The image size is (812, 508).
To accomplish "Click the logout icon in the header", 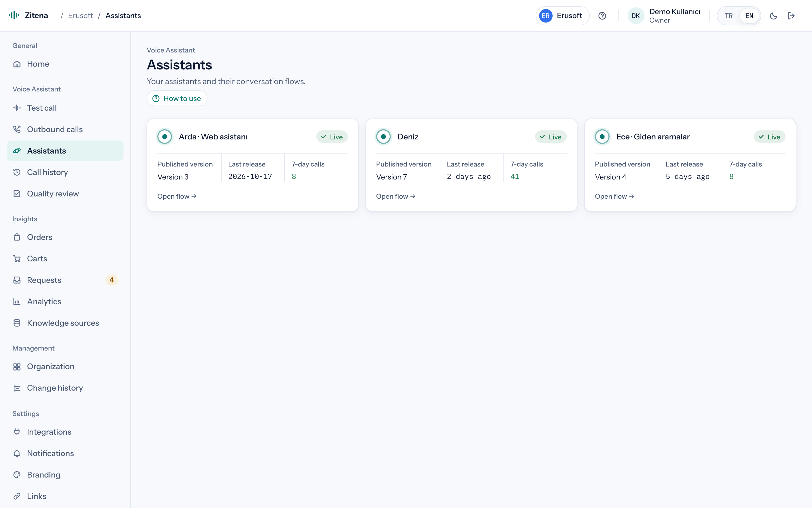I will (x=791, y=16).
